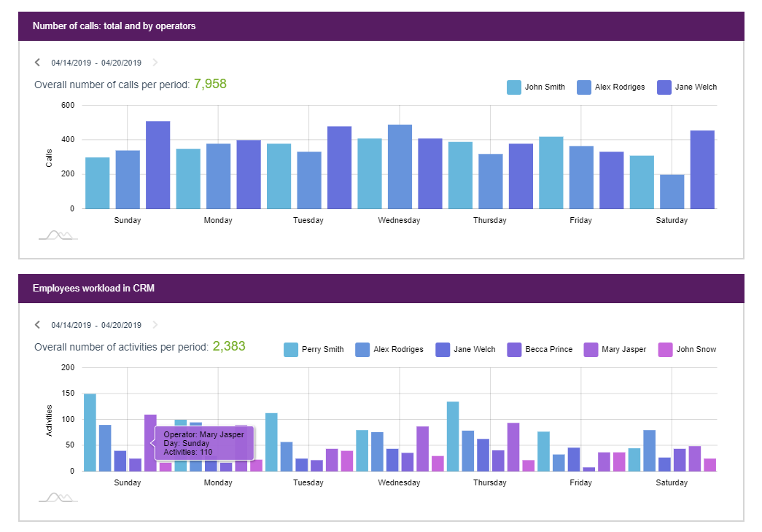Click 'Number of calls: total and by operators' header
762x532 pixels.
[x=114, y=26]
